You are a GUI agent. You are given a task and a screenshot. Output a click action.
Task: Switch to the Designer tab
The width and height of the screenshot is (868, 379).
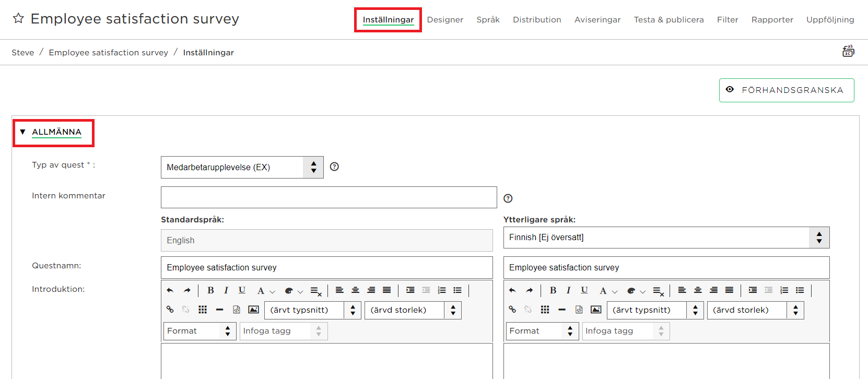(x=445, y=20)
